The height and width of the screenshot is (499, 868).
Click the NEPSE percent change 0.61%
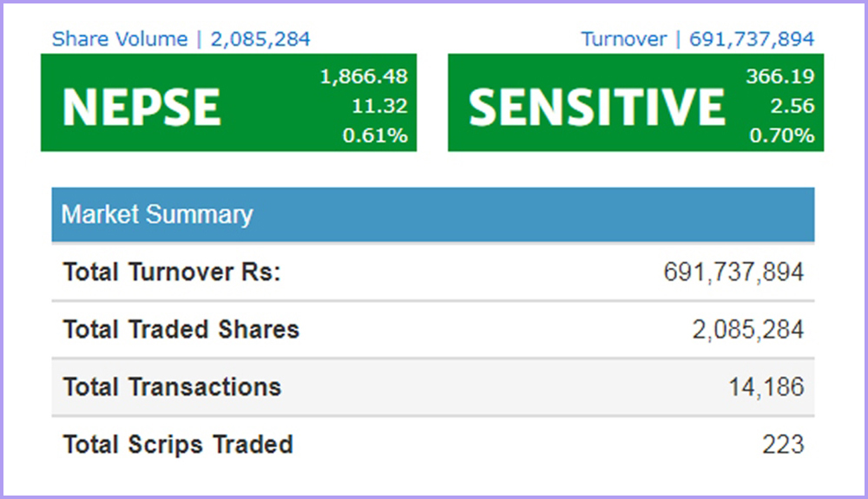click(377, 135)
